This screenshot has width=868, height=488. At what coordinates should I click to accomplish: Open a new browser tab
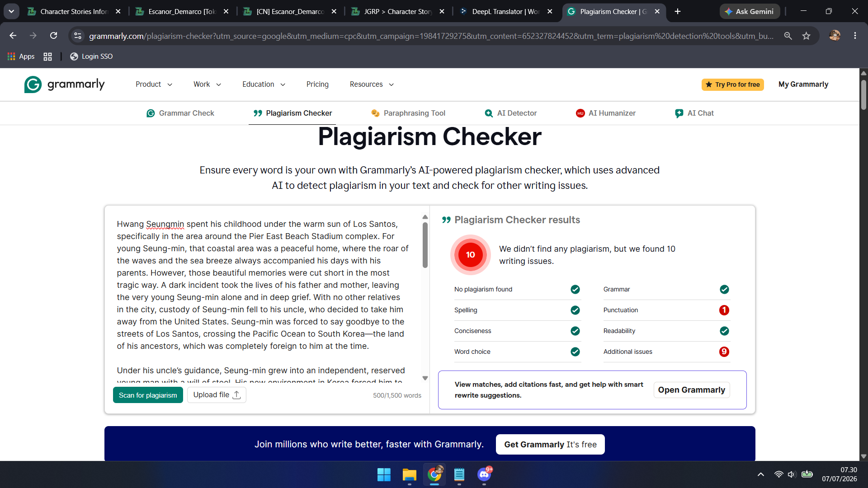(x=677, y=11)
